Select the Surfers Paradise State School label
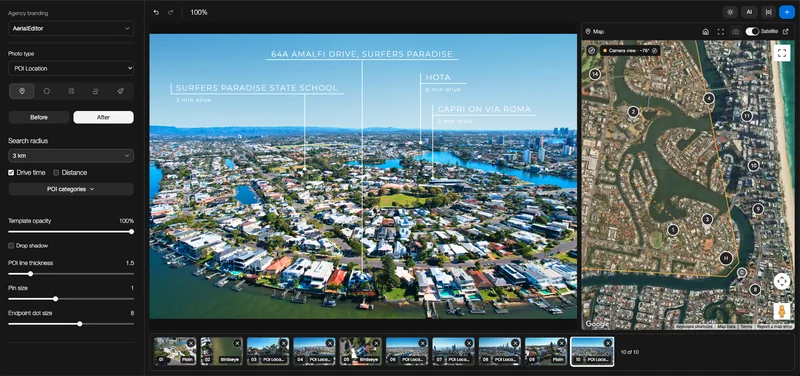The width and height of the screenshot is (800, 376). (x=257, y=88)
